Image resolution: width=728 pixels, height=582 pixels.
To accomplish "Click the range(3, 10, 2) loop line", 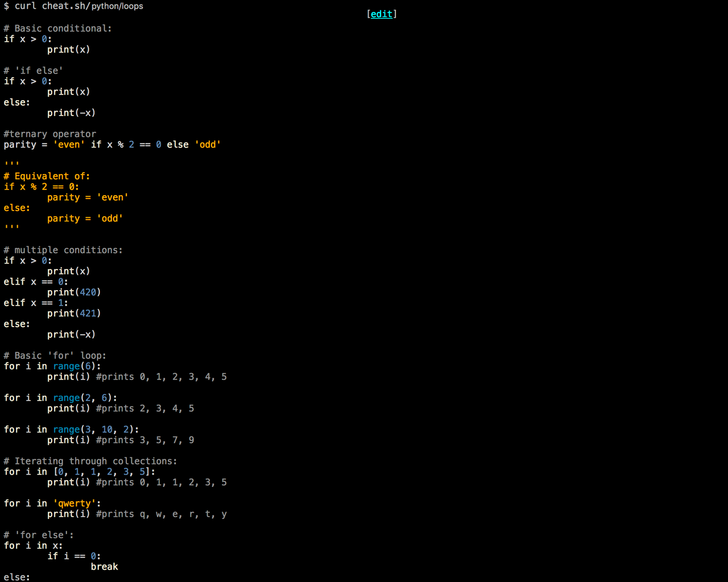I will [x=71, y=430].
